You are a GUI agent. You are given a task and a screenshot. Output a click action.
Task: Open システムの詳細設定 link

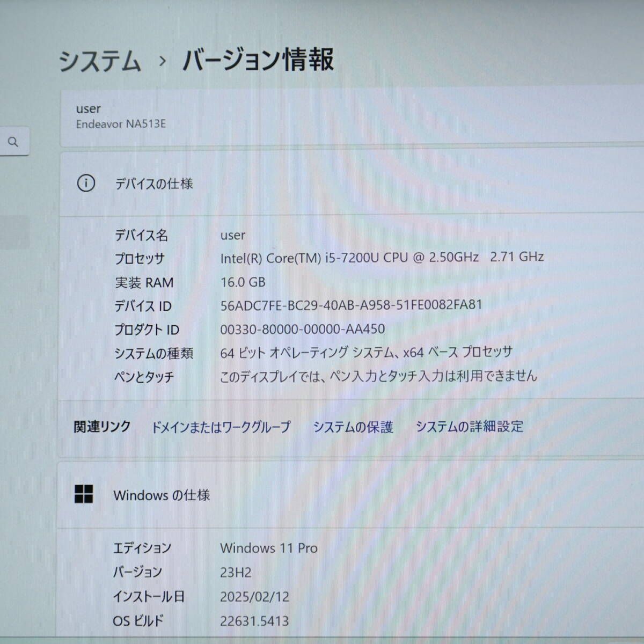(x=470, y=427)
